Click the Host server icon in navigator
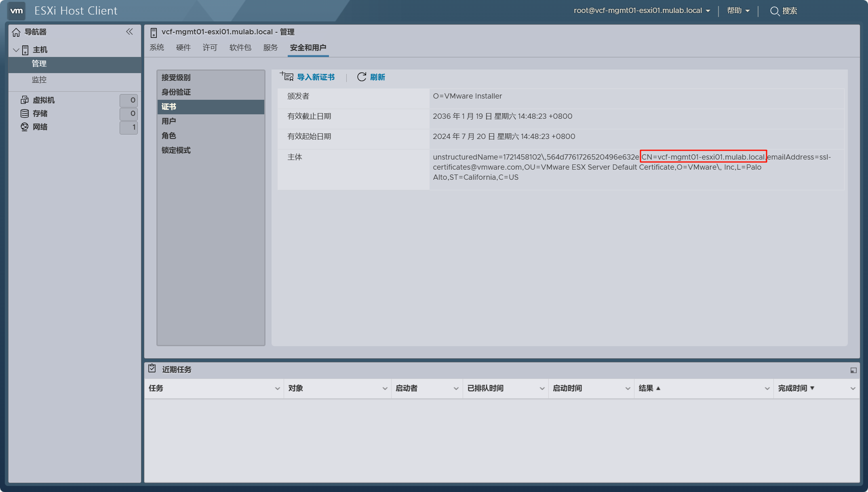This screenshot has width=868, height=492. pyautogui.click(x=25, y=50)
